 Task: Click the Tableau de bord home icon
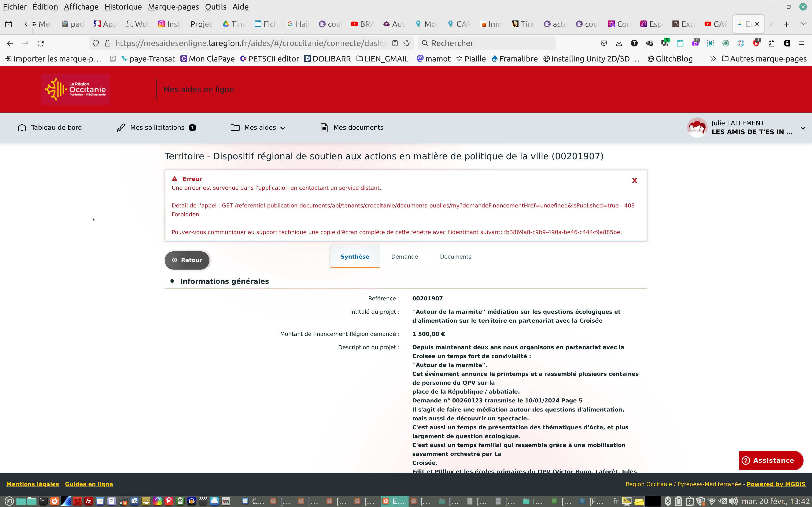pyautogui.click(x=22, y=128)
